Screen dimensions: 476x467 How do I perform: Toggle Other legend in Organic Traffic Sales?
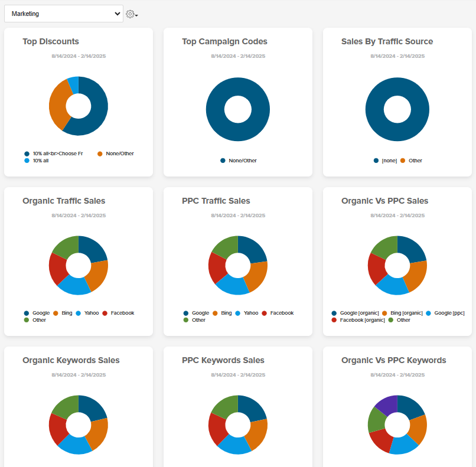click(35, 320)
